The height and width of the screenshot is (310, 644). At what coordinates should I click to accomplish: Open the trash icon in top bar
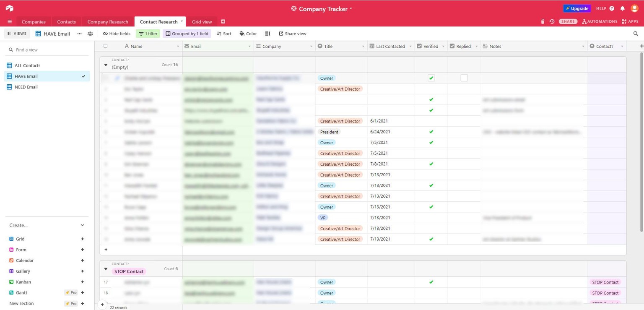point(543,21)
